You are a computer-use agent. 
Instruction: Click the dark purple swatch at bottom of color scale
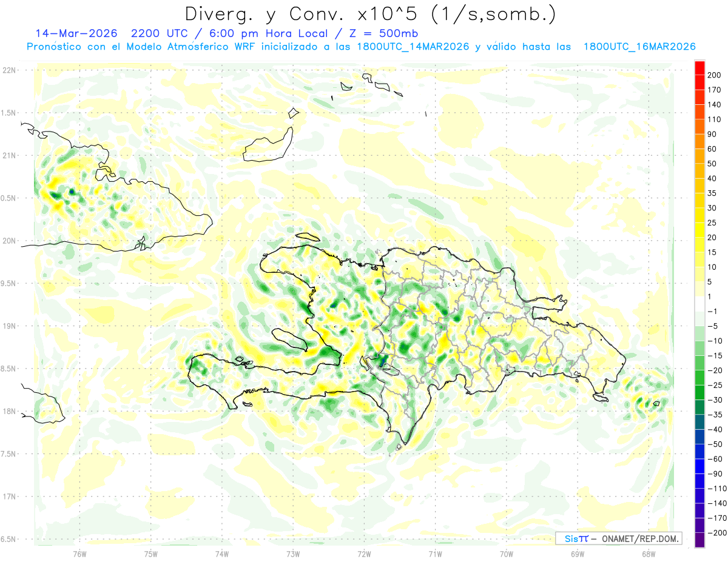coord(699,540)
